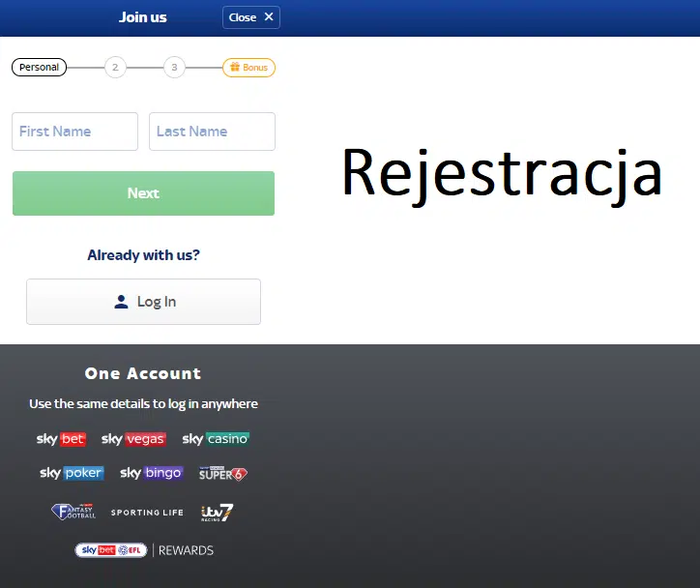Click the person icon in Log In
This screenshot has width=700, height=588.
121,302
